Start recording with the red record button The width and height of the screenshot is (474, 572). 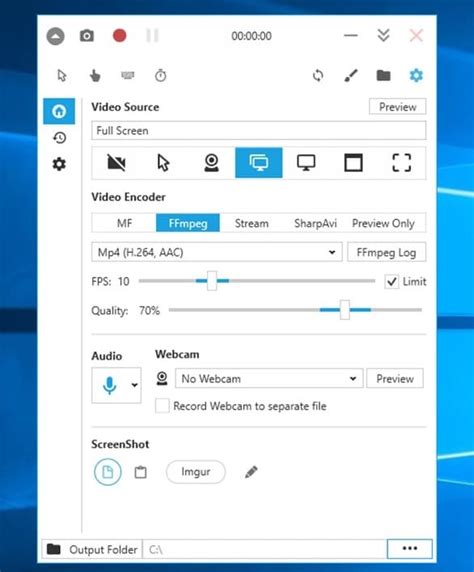(x=119, y=36)
